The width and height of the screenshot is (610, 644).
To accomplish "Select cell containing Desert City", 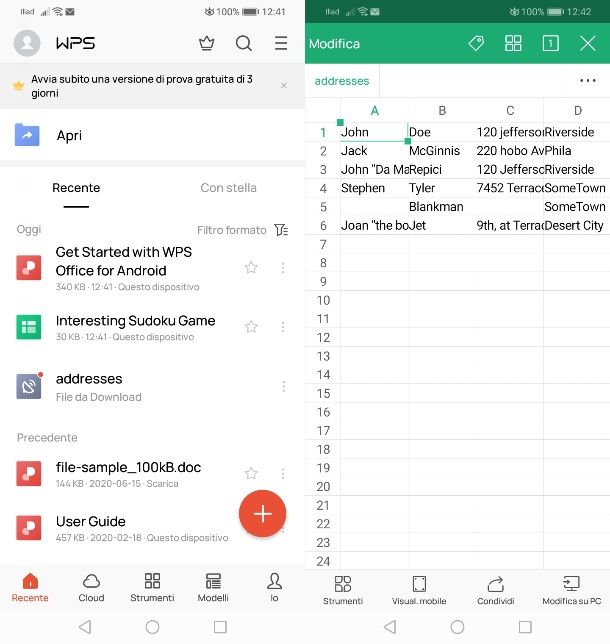I will [577, 225].
